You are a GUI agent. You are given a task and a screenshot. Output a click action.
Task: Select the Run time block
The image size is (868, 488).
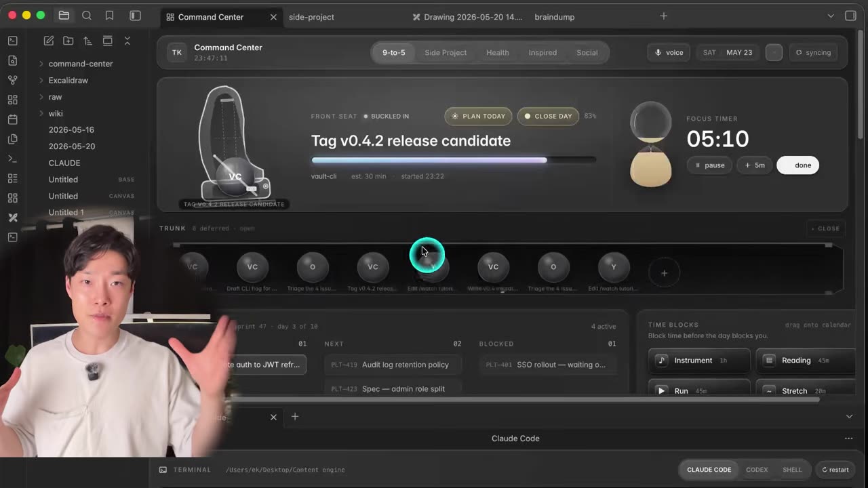click(699, 389)
